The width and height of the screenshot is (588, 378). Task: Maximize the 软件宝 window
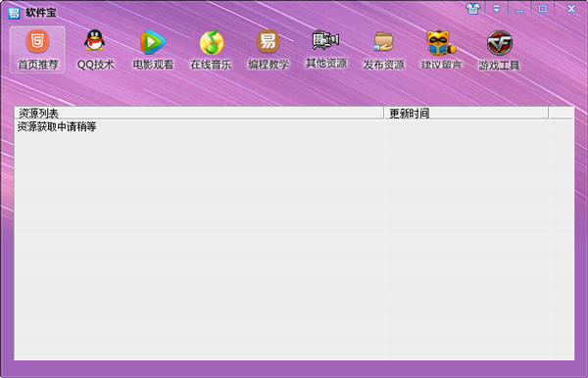(x=542, y=8)
